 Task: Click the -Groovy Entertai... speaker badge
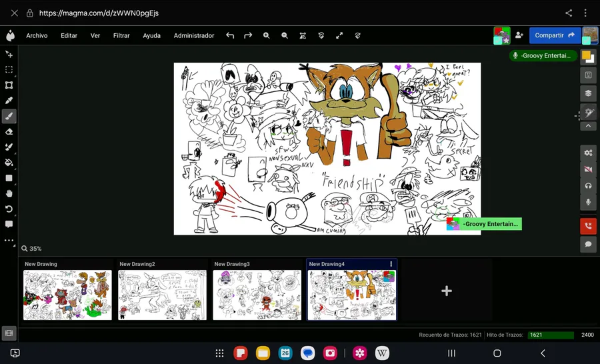(x=543, y=55)
